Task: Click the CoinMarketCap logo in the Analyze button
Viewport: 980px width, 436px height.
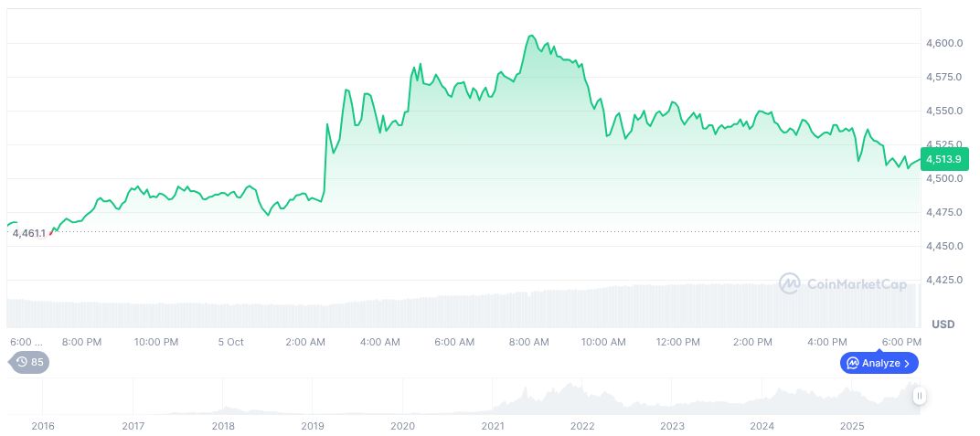Action: [852, 363]
